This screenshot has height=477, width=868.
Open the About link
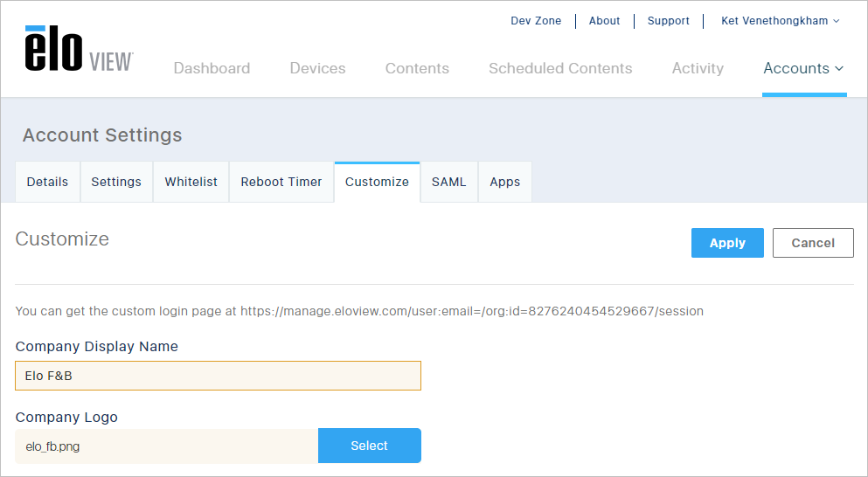pos(604,21)
